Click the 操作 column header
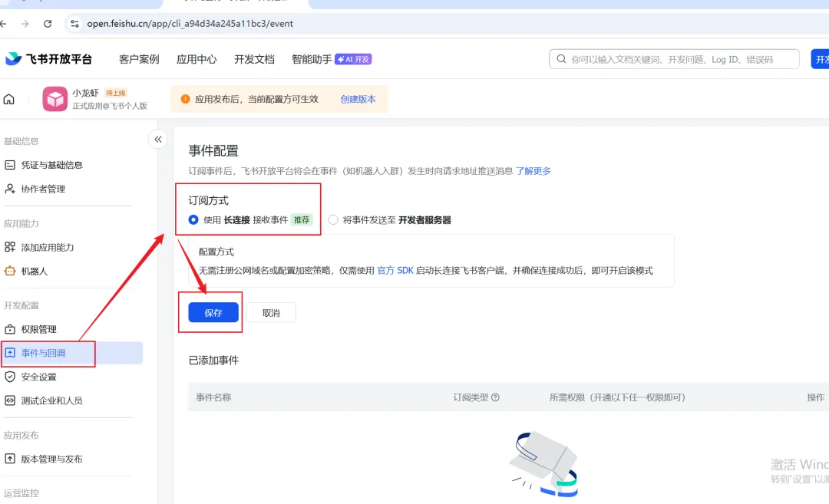 pos(816,397)
